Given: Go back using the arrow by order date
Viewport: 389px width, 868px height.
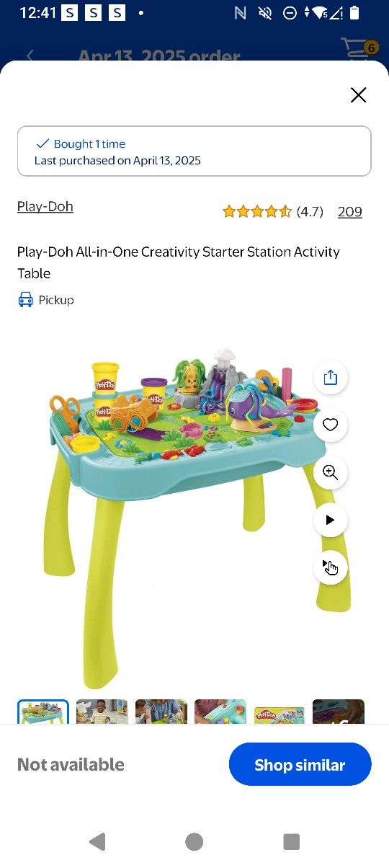Looking at the screenshot, I should (x=30, y=56).
